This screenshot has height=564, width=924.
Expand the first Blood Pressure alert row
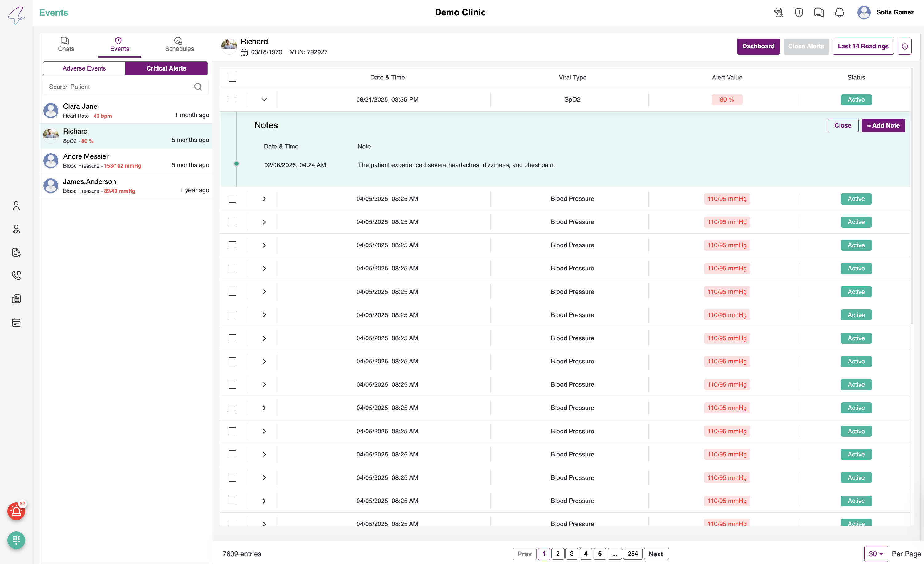point(264,199)
